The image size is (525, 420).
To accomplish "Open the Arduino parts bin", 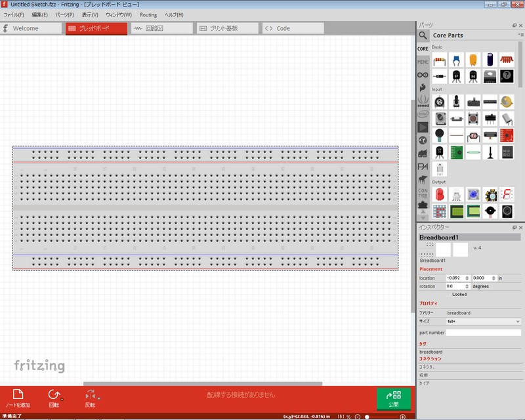I will tap(423, 75).
